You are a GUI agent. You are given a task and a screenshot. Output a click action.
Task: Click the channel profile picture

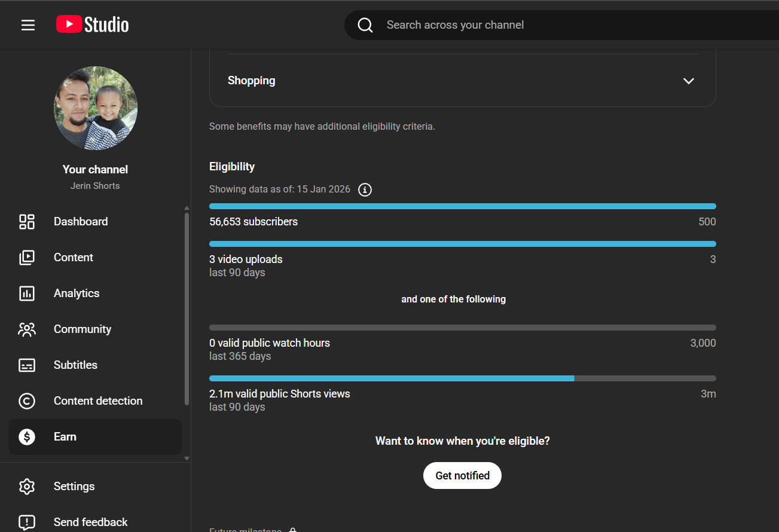pyautogui.click(x=96, y=108)
